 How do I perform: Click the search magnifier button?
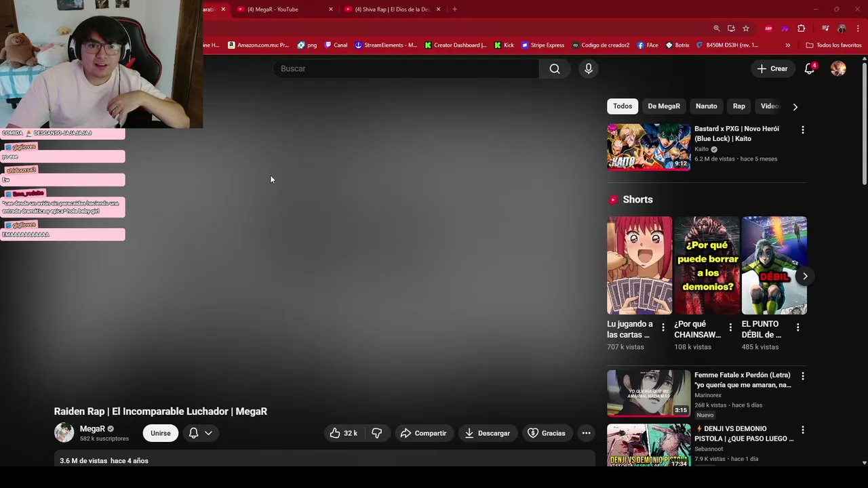tap(555, 68)
